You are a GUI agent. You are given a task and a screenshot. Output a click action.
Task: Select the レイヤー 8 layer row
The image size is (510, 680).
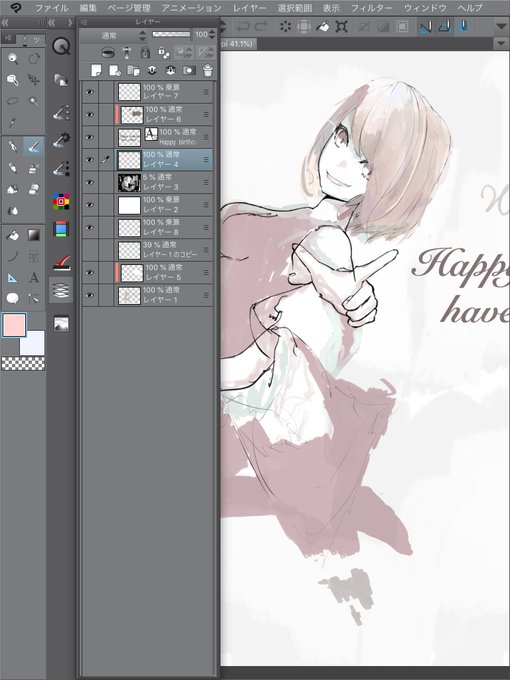(164, 227)
